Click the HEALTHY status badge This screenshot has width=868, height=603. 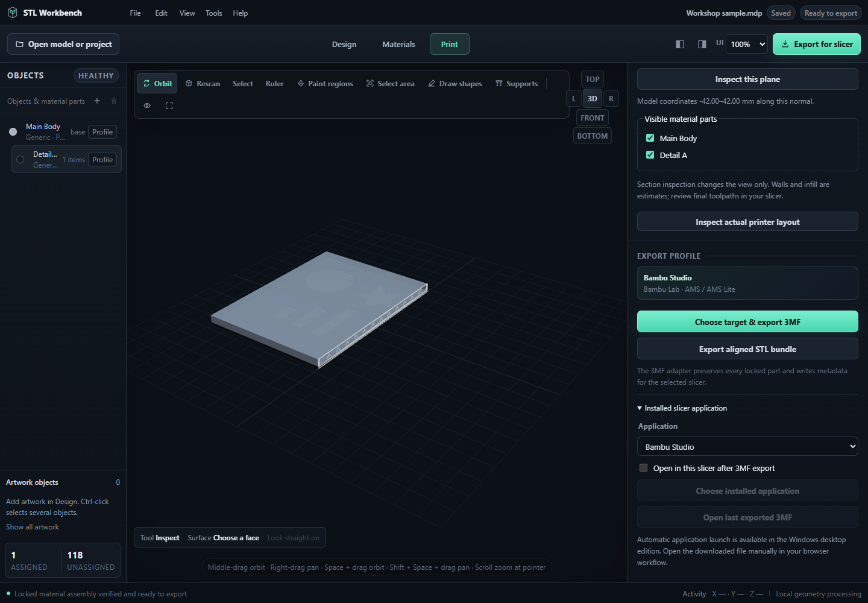96,75
